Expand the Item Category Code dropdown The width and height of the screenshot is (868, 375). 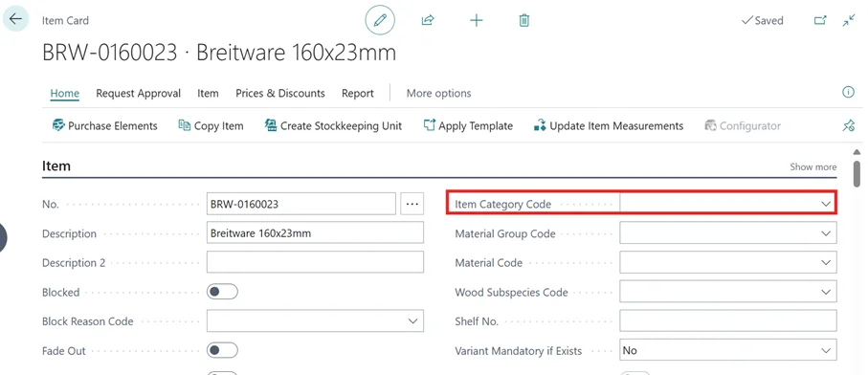click(x=826, y=204)
